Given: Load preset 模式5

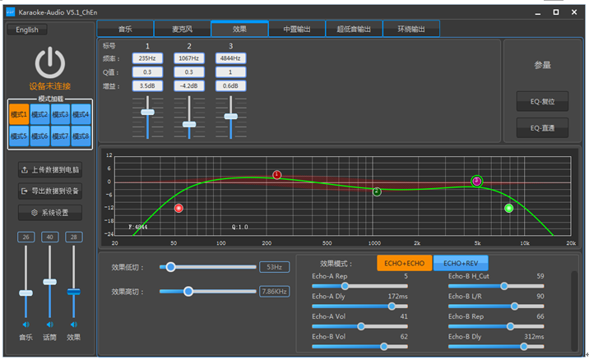Looking at the screenshot, I should (19, 136).
